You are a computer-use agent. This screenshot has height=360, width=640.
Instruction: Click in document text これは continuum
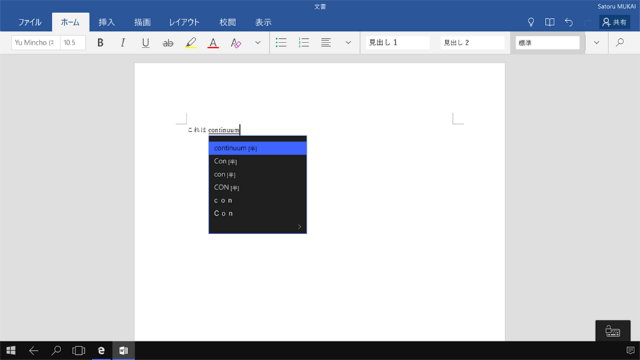point(213,130)
